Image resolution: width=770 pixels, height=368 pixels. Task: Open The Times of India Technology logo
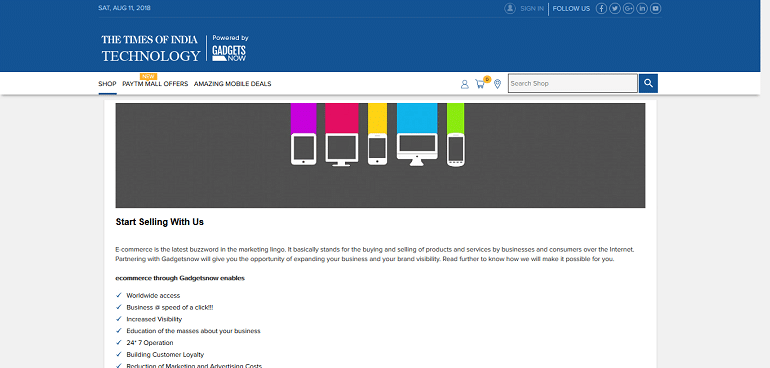150,48
